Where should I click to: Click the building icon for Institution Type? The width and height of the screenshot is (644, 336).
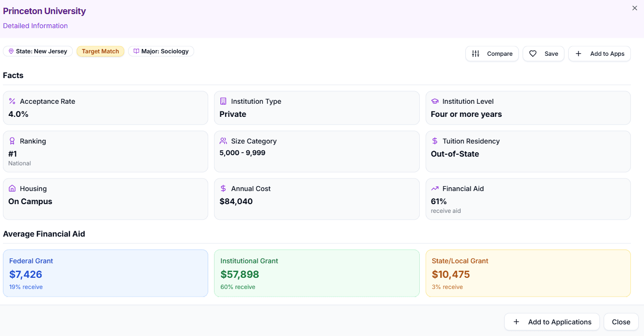[223, 101]
